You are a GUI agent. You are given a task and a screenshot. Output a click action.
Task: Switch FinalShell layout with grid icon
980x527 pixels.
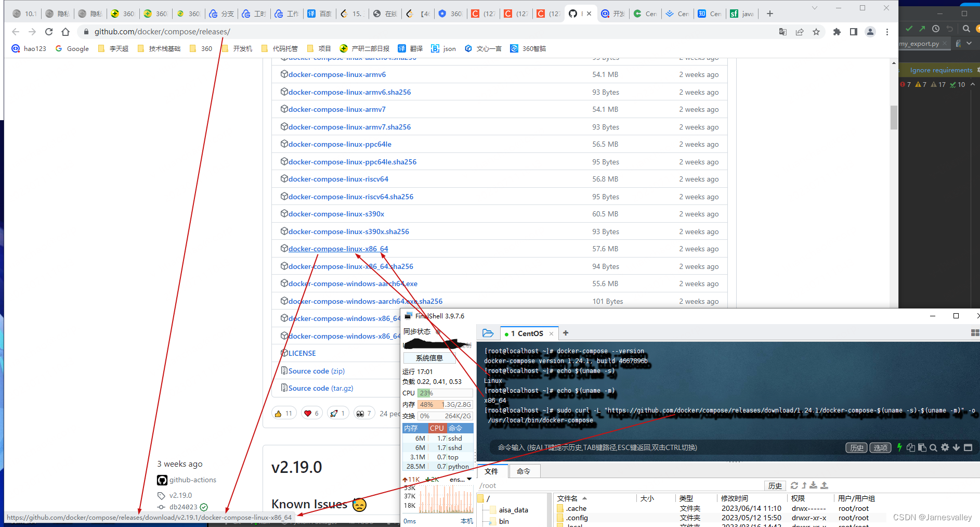click(x=975, y=333)
